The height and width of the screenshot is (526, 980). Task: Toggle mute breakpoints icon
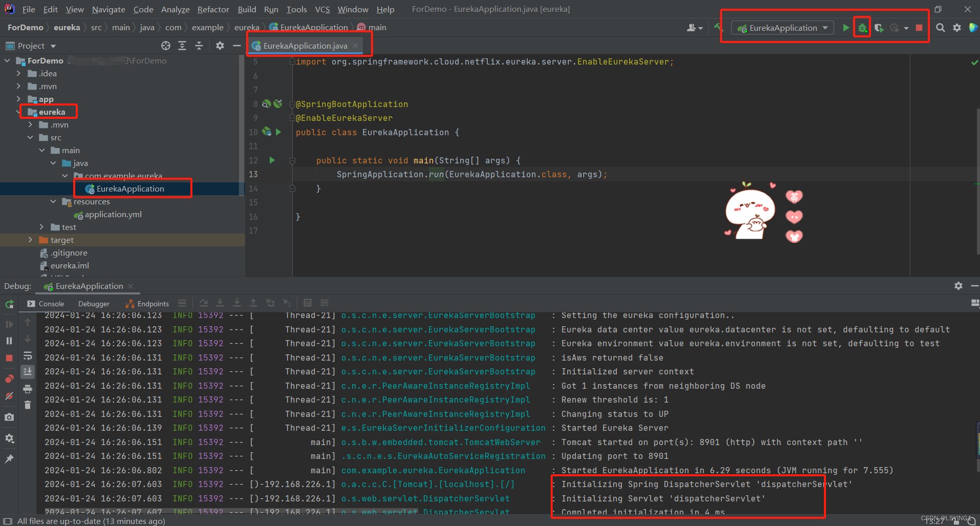tap(9, 396)
